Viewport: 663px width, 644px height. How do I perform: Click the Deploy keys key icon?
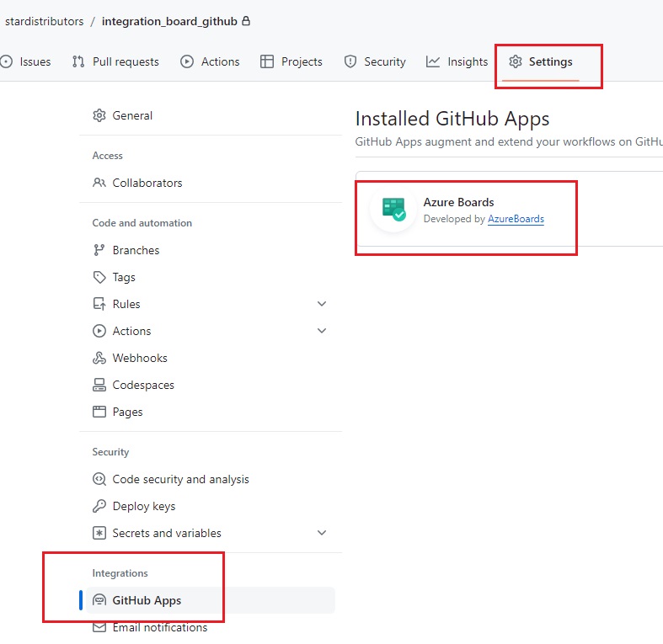[x=99, y=506]
